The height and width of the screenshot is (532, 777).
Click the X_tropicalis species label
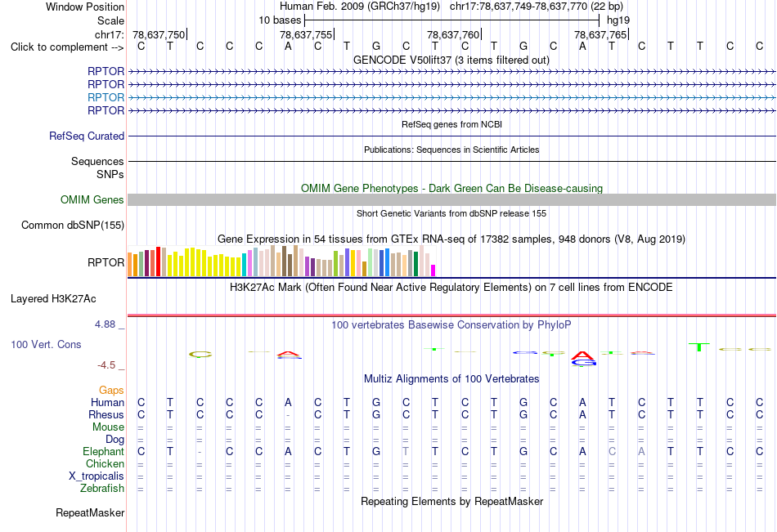[x=97, y=476]
